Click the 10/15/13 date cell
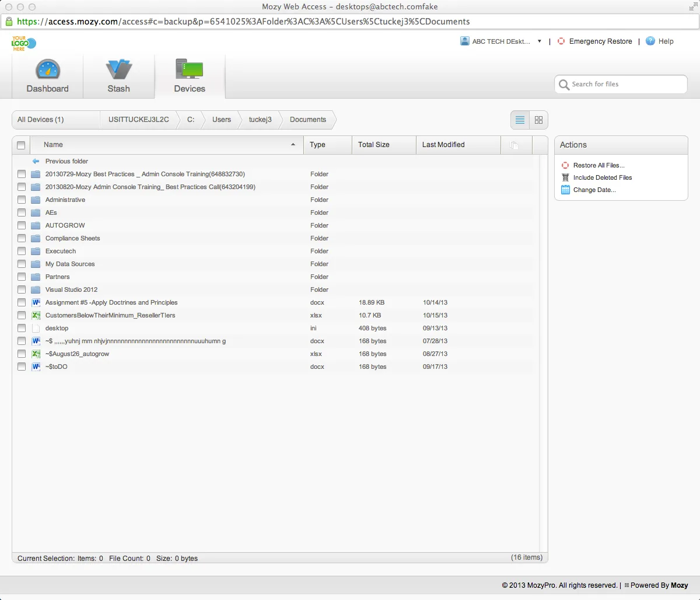700x600 pixels. pyautogui.click(x=435, y=315)
